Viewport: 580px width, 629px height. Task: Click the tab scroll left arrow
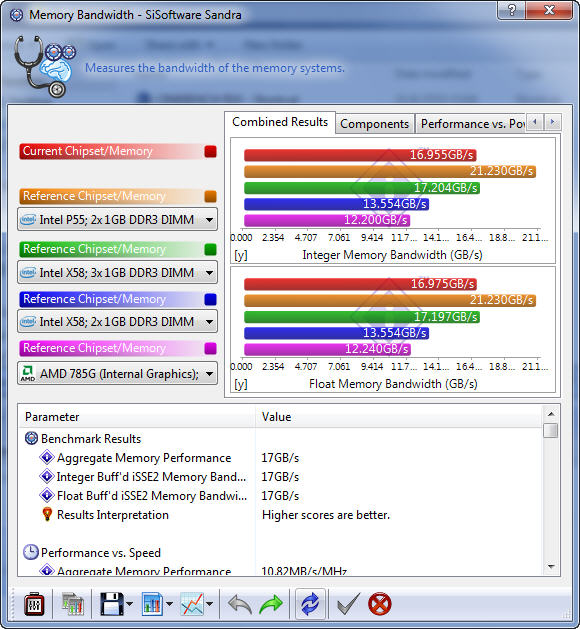(x=535, y=122)
